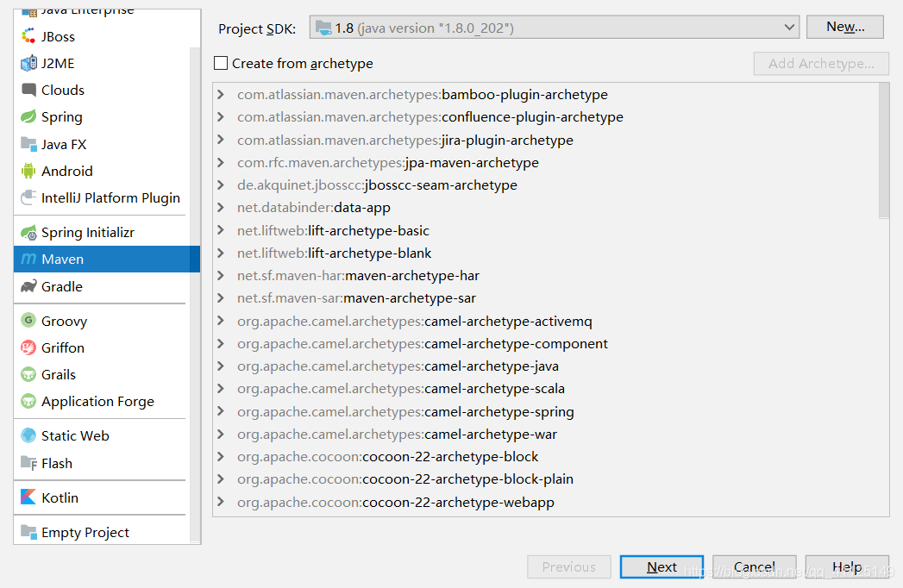The width and height of the screenshot is (903, 588).
Task: Click the archetype list vertical scrollbar thumb
Action: pos(884,151)
